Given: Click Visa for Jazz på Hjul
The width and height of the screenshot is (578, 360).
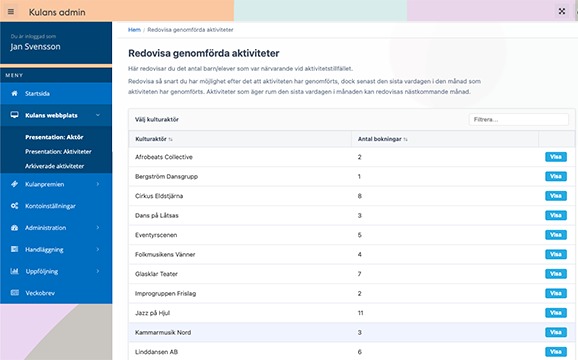Looking at the screenshot, I should coord(556,313).
